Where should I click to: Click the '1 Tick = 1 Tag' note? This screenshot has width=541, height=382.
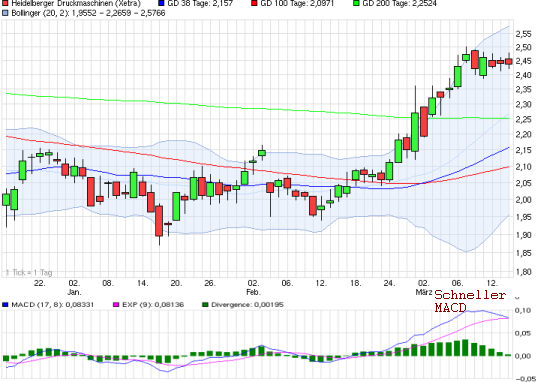pyautogui.click(x=29, y=273)
